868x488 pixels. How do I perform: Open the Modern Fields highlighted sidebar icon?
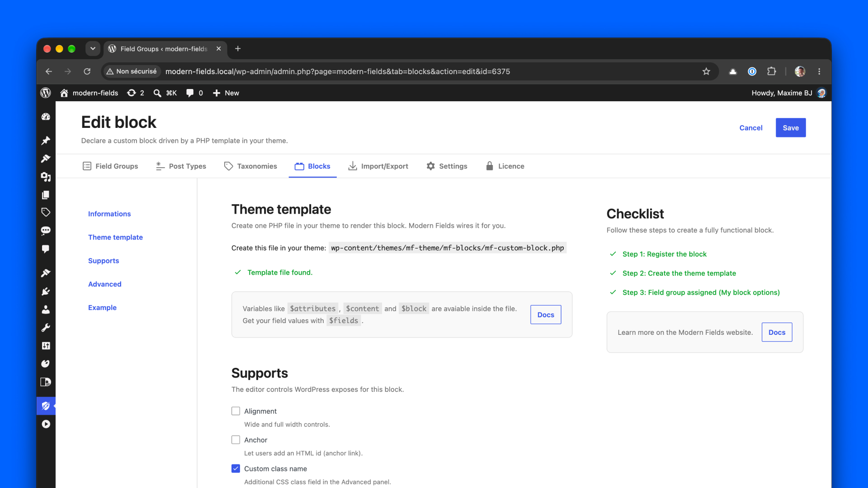coord(46,406)
